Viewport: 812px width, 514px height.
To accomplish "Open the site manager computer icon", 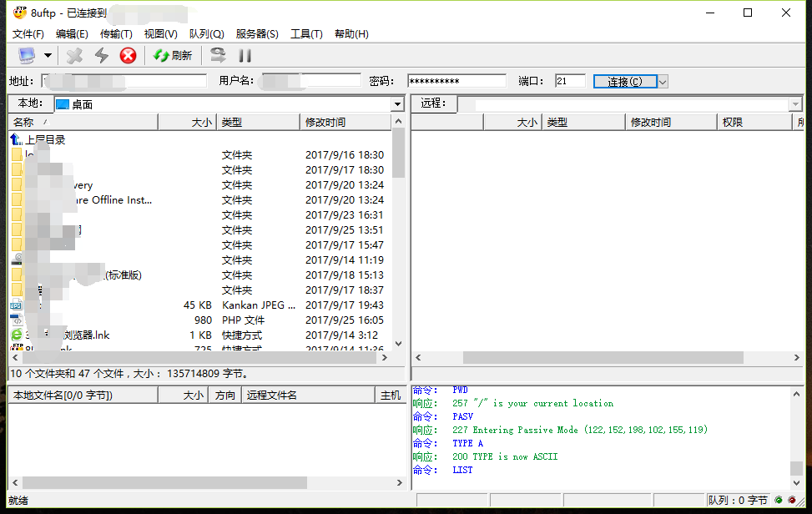I will click(27, 55).
